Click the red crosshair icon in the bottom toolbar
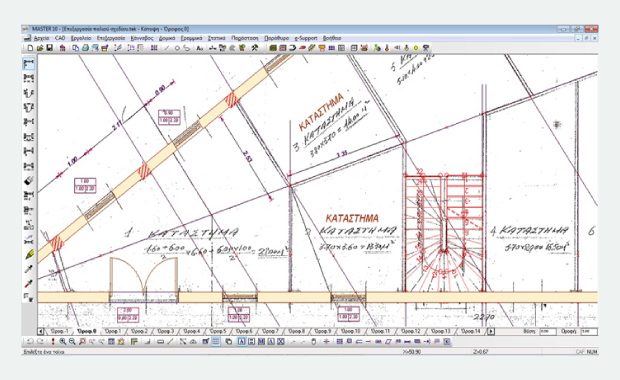This screenshot has height=380, width=620. (x=326, y=342)
